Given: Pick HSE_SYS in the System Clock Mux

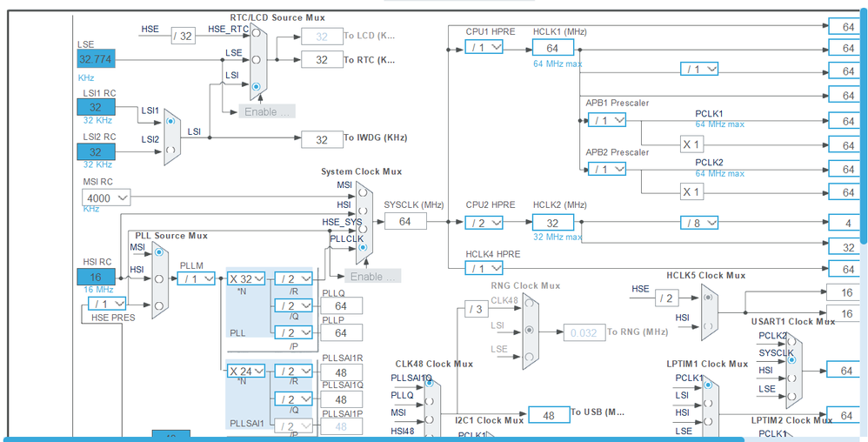Looking at the screenshot, I should [363, 228].
